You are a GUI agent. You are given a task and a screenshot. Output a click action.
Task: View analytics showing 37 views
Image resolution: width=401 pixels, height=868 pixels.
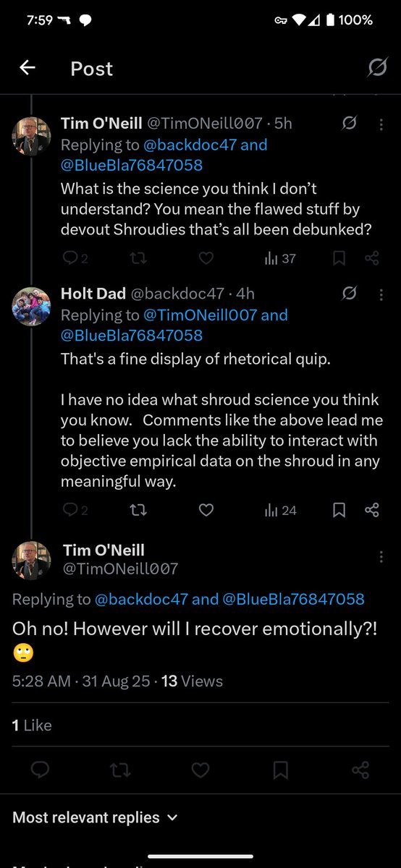[280, 258]
